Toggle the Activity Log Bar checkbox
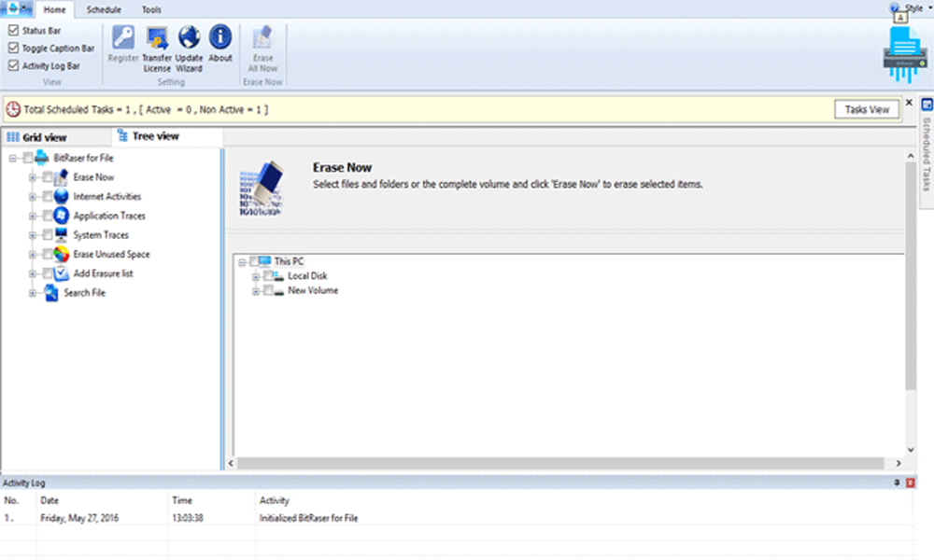 click(x=13, y=65)
